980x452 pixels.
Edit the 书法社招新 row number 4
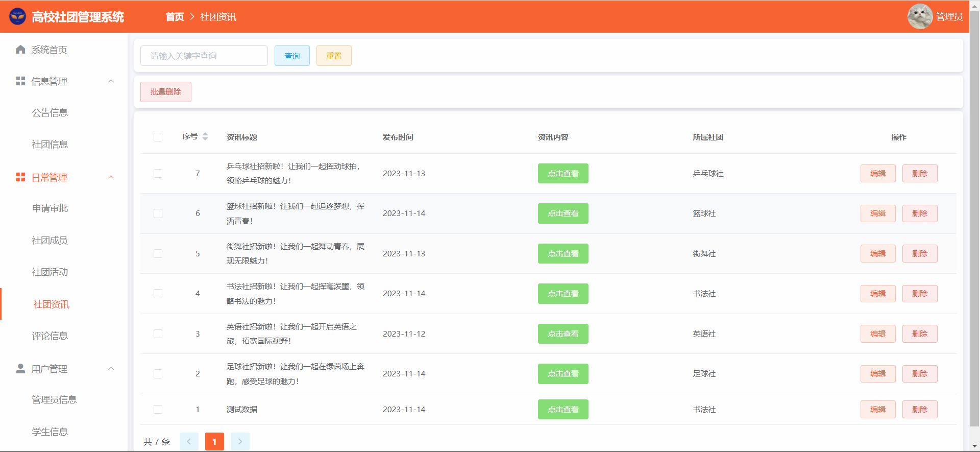878,294
